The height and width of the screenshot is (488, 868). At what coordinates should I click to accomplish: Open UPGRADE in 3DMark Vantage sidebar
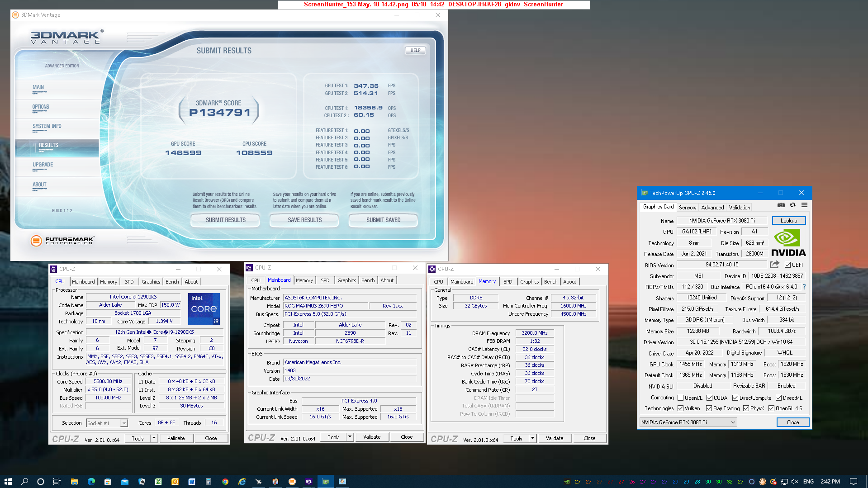click(x=43, y=165)
